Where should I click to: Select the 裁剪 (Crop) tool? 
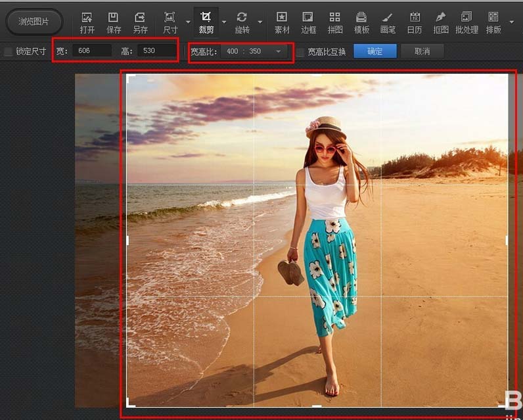coord(206,22)
